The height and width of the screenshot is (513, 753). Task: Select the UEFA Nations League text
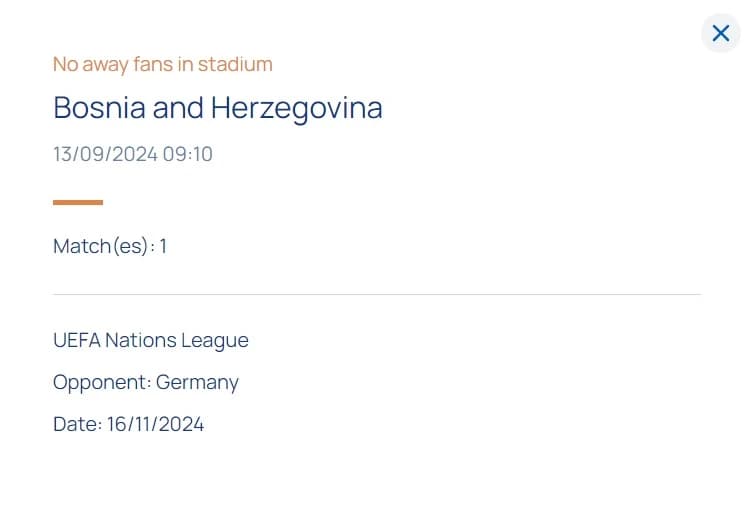click(151, 341)
